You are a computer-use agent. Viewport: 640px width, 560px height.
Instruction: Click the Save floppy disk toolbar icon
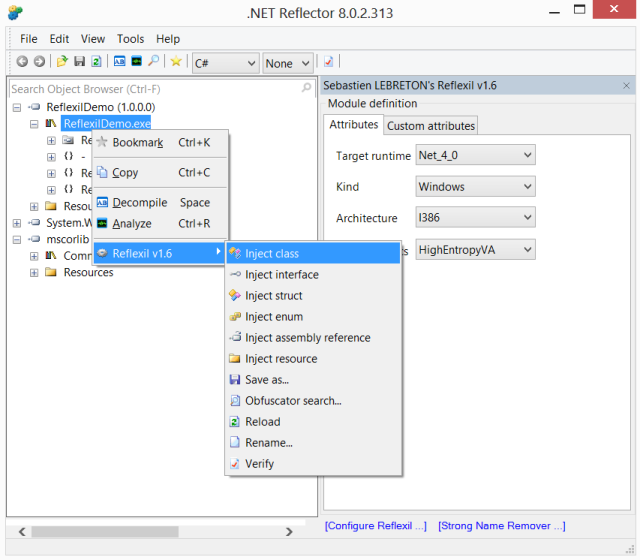[x=79, y=62]
